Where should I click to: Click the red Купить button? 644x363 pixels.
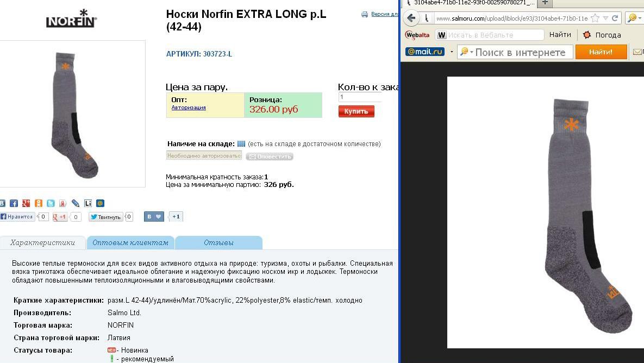356,111
